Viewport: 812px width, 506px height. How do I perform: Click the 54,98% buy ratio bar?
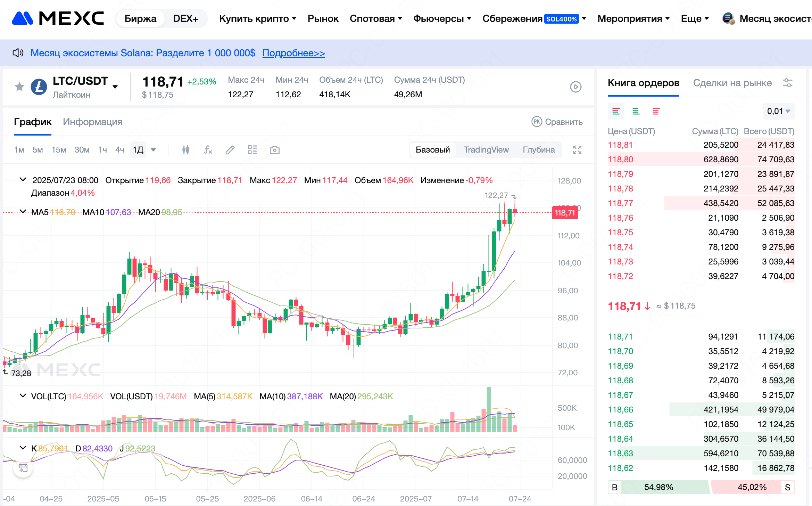point(658,487)
